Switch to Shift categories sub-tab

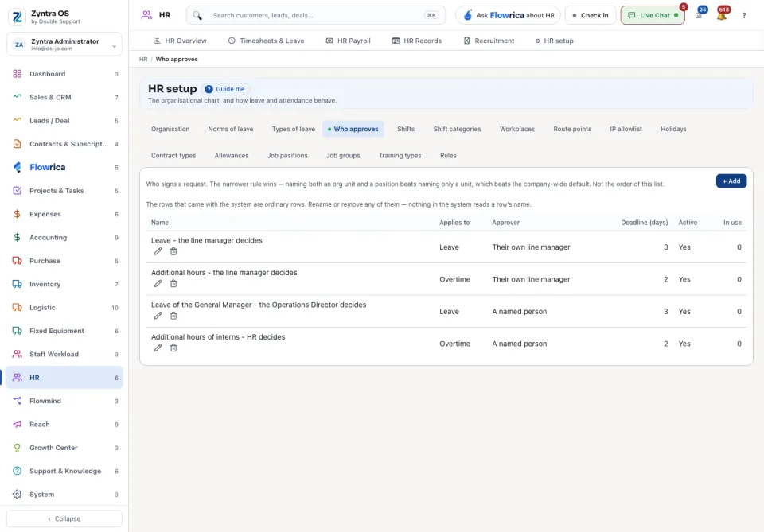click(x=457, y=129)
